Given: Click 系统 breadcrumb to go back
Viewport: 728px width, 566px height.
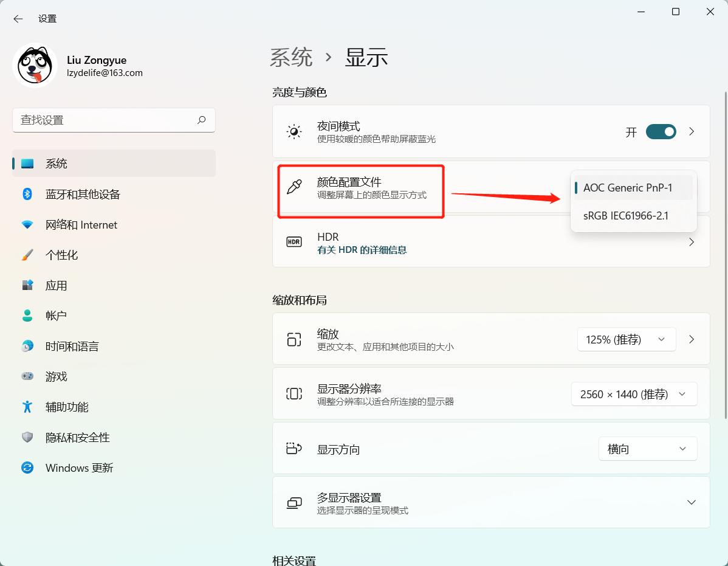Looking at the screenshot, I should pyautogui.click(x=291, y=57).
